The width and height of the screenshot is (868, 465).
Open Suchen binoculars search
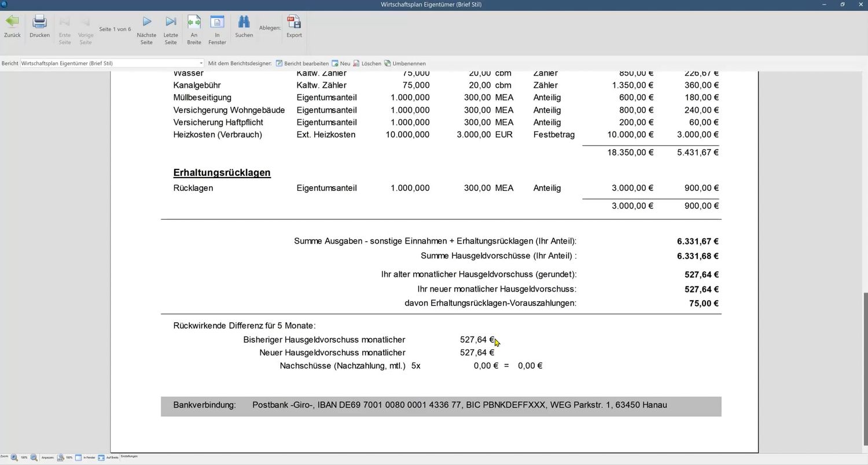244,27
